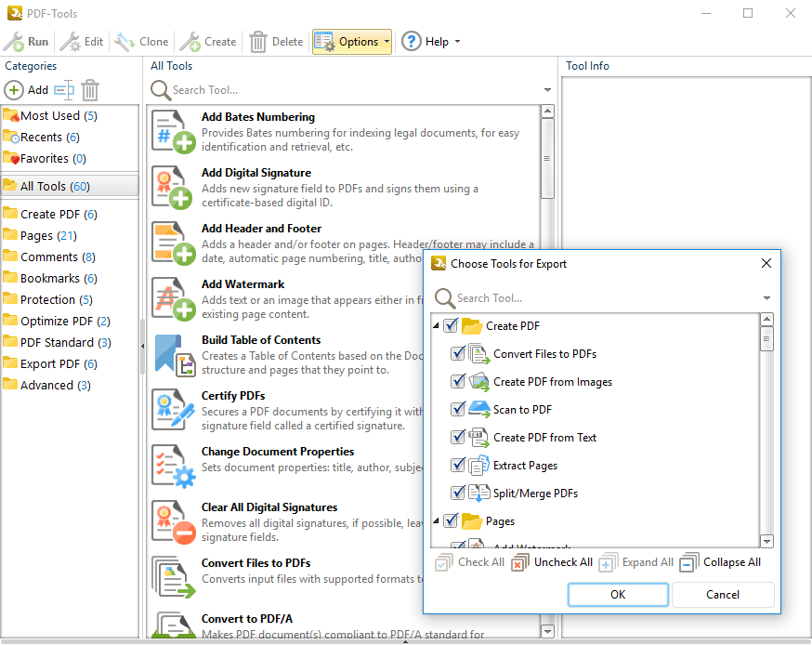This screenshot has width=812, height=645.
Task: Click the All Tools list scroll down arrow
Action: point(547,631)
